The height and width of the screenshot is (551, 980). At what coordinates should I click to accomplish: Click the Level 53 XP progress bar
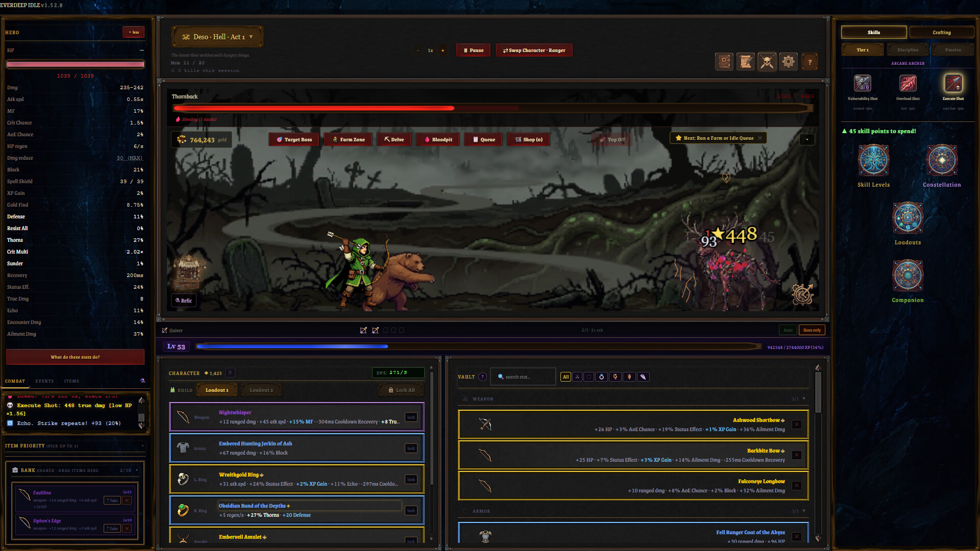pos(478,346)
